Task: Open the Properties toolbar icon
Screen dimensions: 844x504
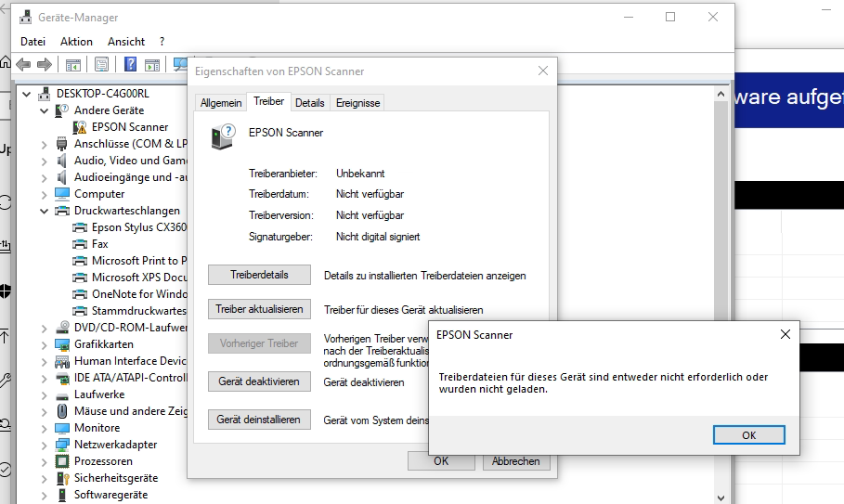Action: coord(101,65)
